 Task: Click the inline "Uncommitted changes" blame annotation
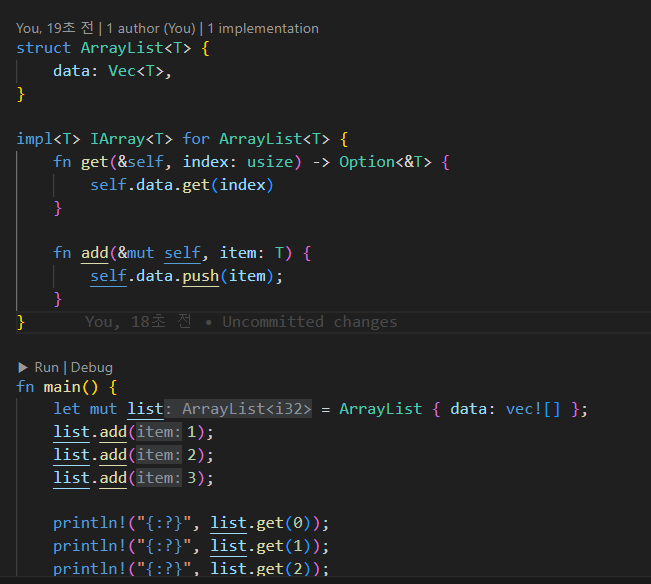[309, 322]
